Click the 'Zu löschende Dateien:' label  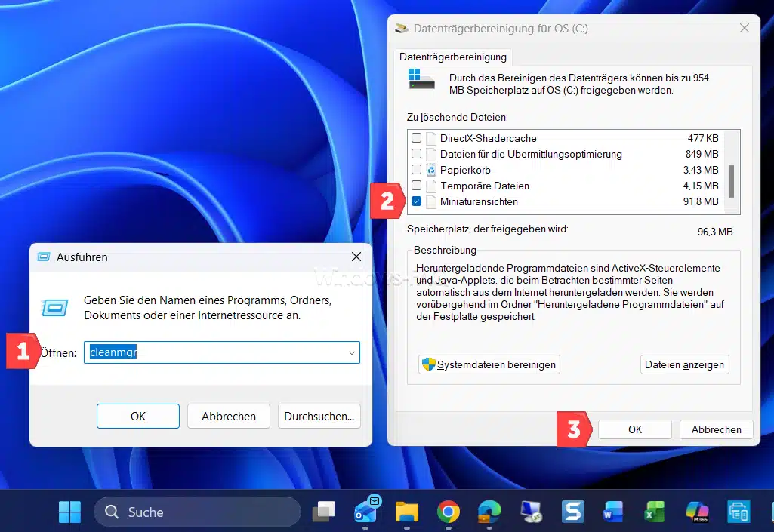[457, 118]
